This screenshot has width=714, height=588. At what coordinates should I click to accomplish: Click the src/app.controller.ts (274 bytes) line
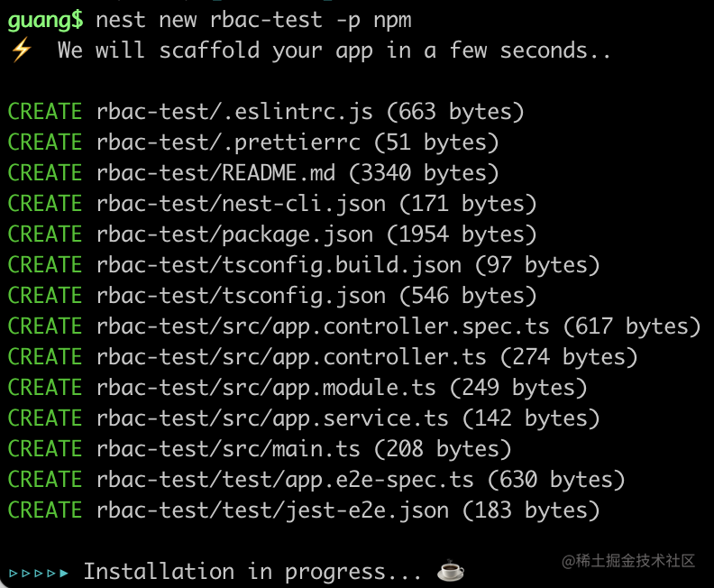[x=366, y=357]
